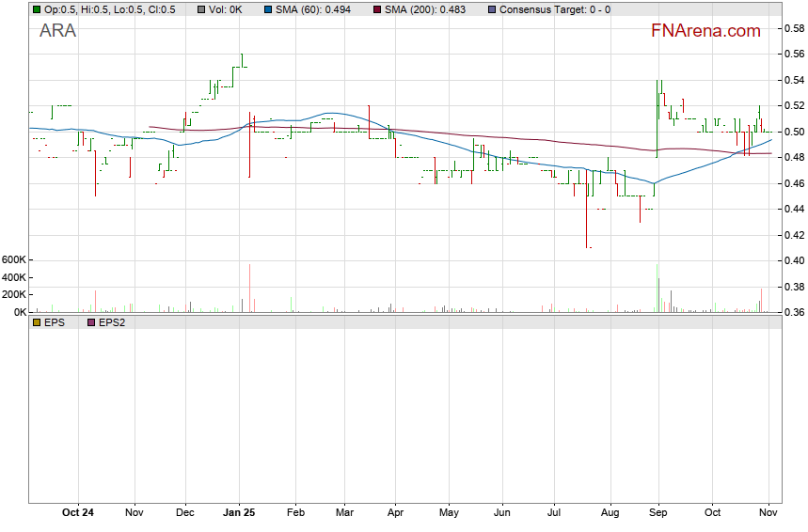Click the 0.58 price axis label

(x=795, y=28)
